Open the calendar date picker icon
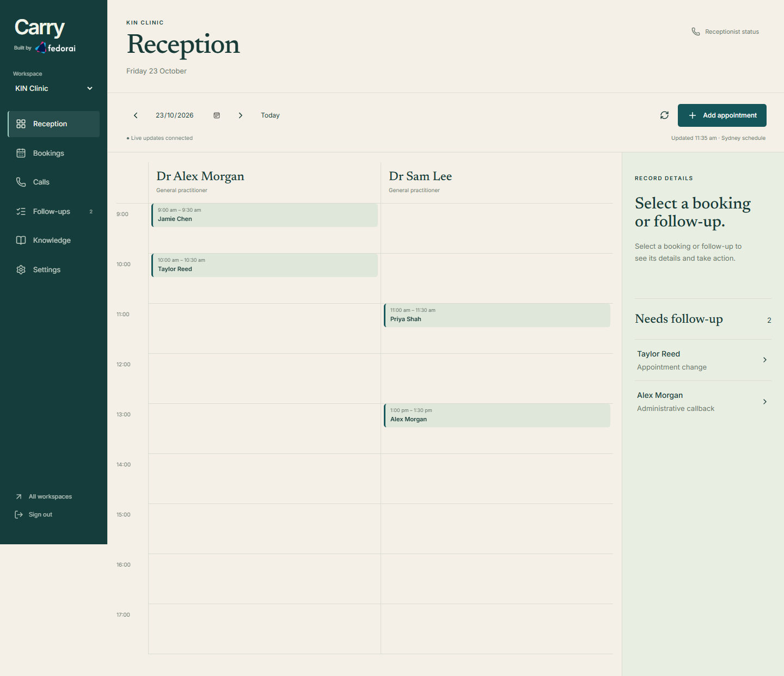 click(x=217, y=115)
